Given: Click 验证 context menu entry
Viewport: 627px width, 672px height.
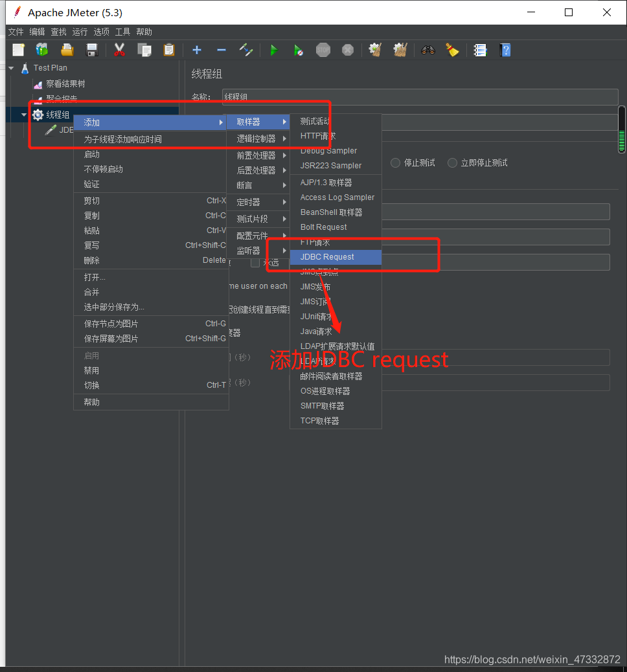Looking at the screenshot, I should (x=151, y=185).
